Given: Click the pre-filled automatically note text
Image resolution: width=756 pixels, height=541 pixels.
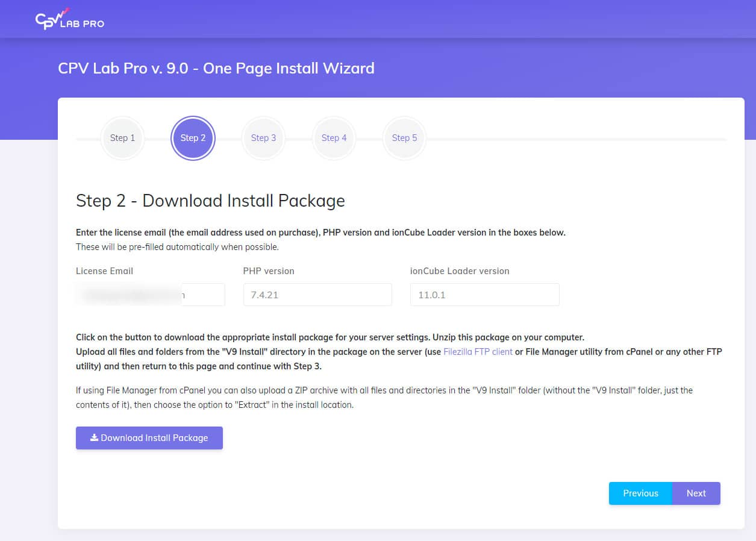Looking at the screenshot, I should tap(177, 247).
